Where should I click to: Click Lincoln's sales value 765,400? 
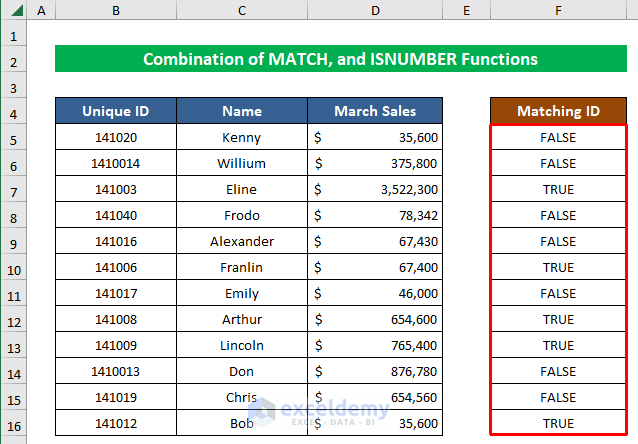[x=375, y=346]
